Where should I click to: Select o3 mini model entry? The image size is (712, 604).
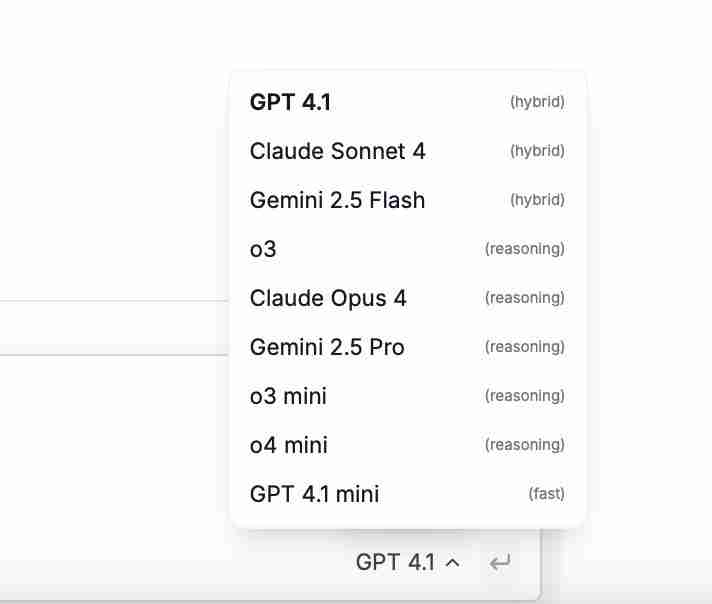(x=288, y=396)
